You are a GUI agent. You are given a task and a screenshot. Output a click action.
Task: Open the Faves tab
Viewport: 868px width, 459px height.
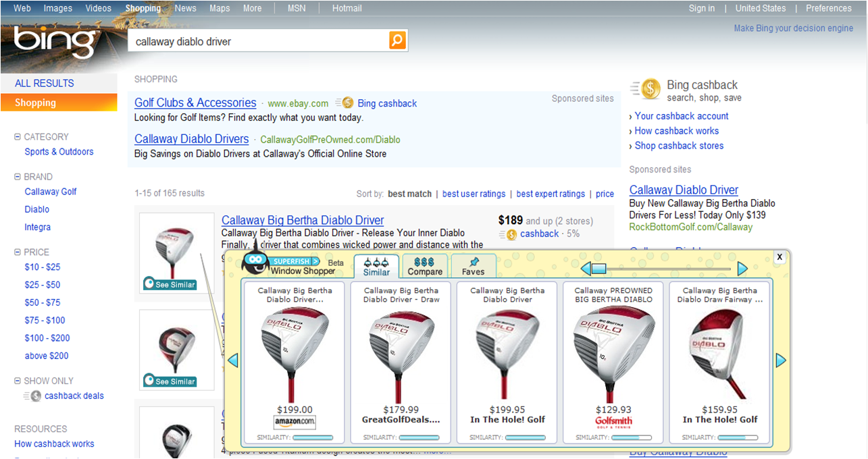pyautogui.click(x=473, y=266)
